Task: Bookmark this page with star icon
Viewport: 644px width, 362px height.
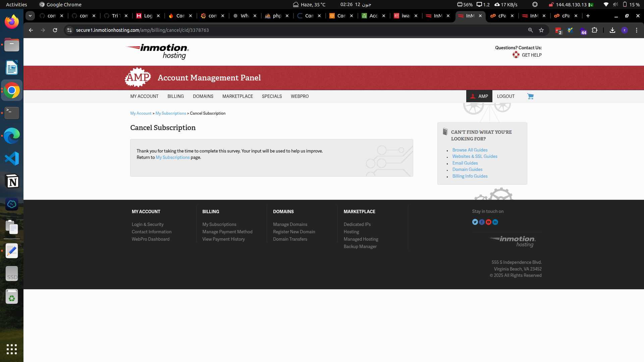Action: tap(541, 30)
